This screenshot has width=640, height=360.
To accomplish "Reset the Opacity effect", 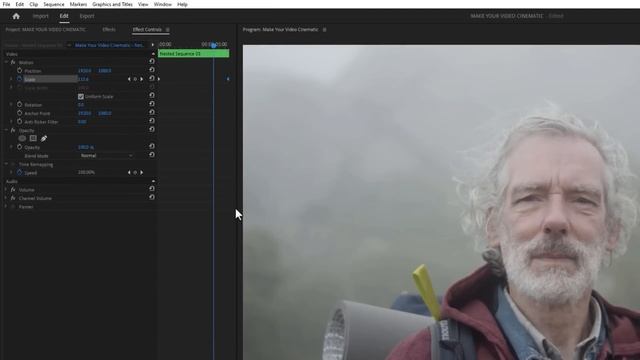I will (x=152, y=129).
